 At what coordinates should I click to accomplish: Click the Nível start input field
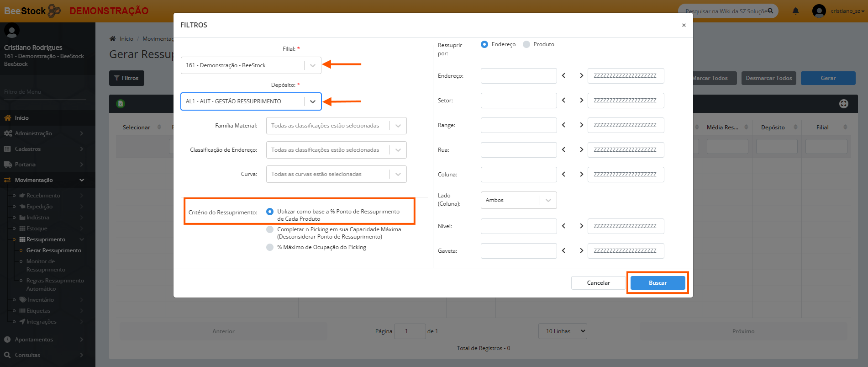pyautogui.click(x=518, y=226)
